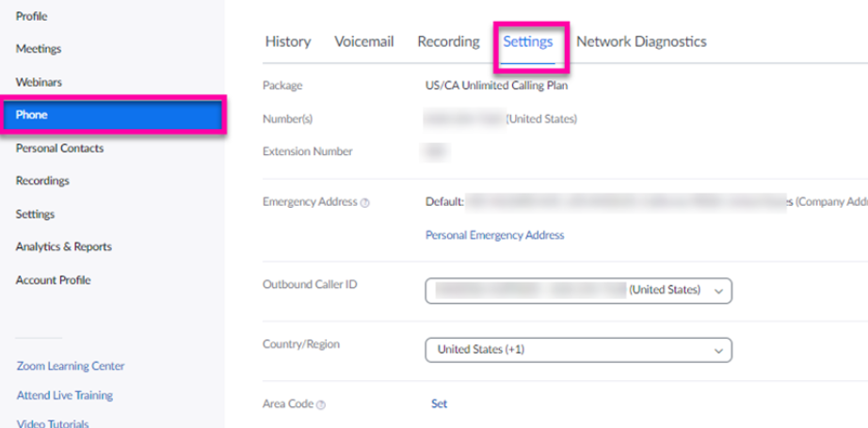Expand the Outbound Caller ID dropdown

click(578, 291)
